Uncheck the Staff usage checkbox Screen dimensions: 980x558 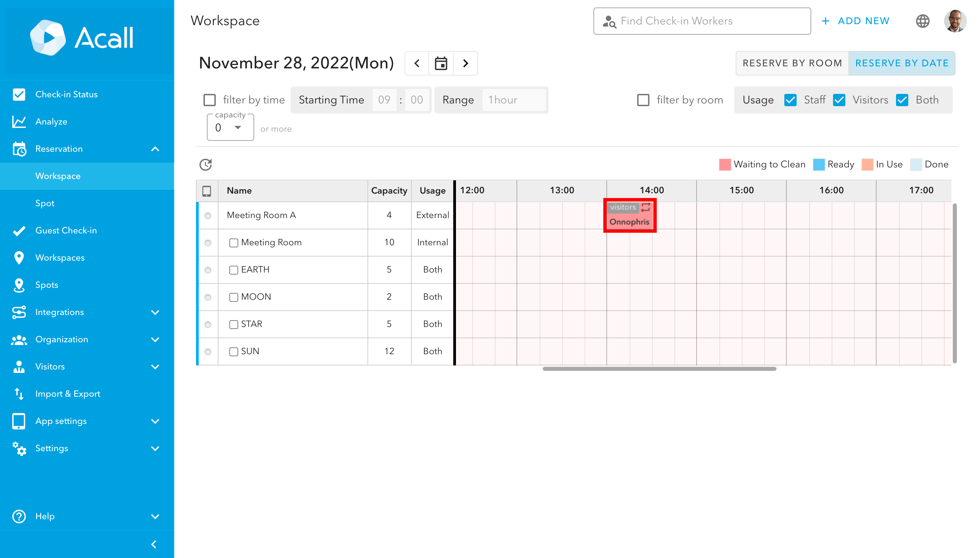[790, 100]
